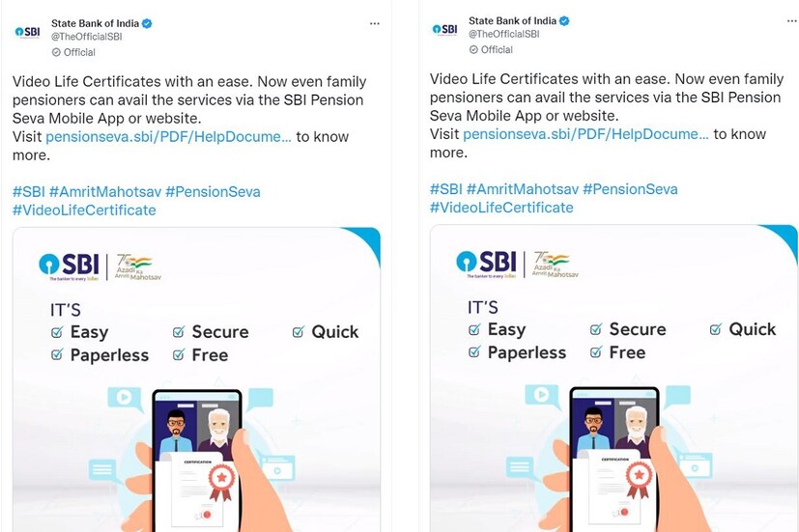The width and height of the screenshot is (799, 532).
Task: Click verified badge beside left State Bank of India
Action: [x=147, y=23]
